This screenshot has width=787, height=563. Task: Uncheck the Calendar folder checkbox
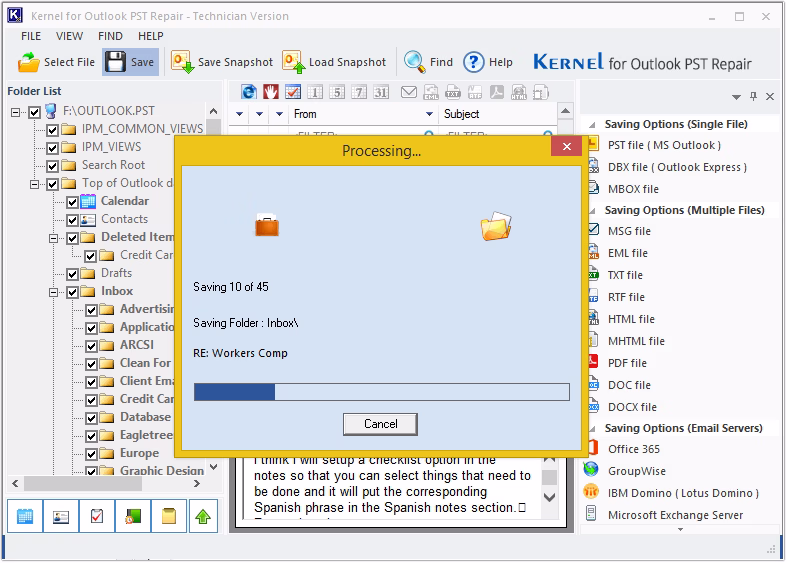click(x=72, y=202)
